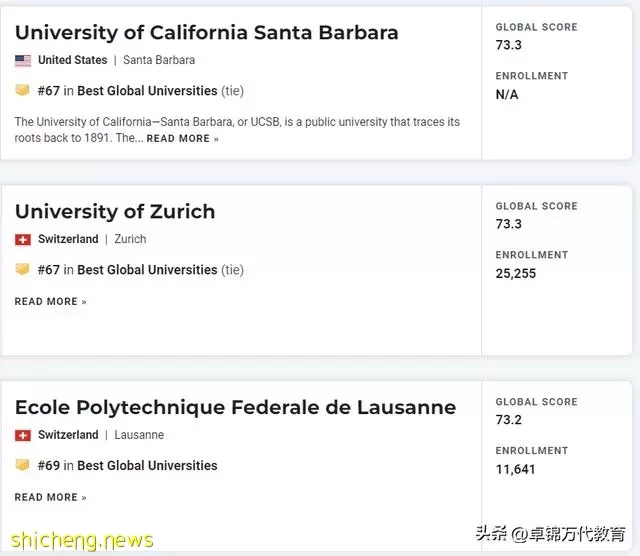Viewport: 640px width, 556px height.
Task: Open Best Global Universities link in UCSB card
Action: pos(147,91)
